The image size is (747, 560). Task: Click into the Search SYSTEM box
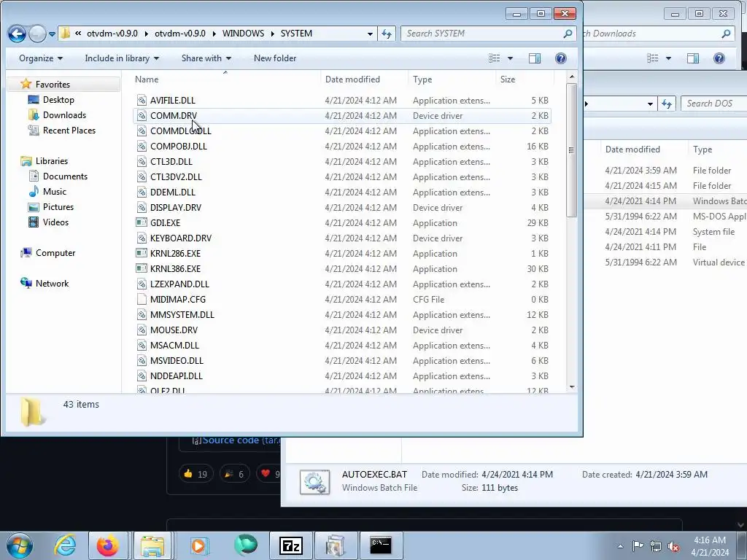click(489, 34)
